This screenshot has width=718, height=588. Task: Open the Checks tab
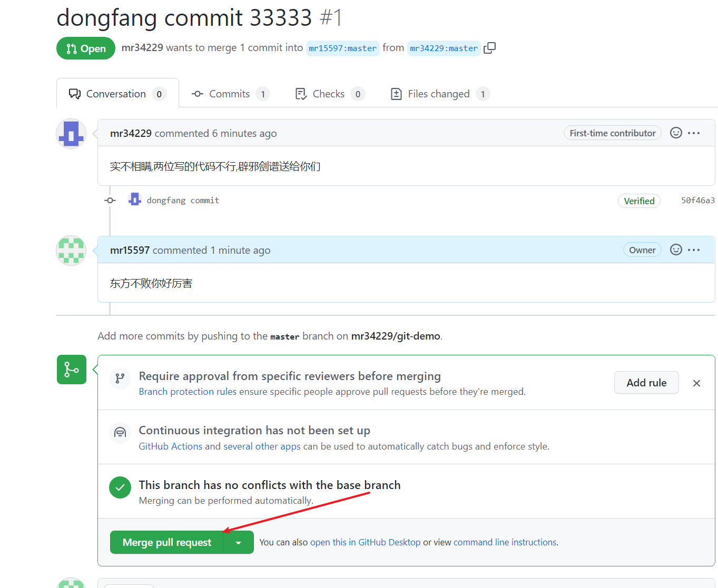(x=330, y=94)
